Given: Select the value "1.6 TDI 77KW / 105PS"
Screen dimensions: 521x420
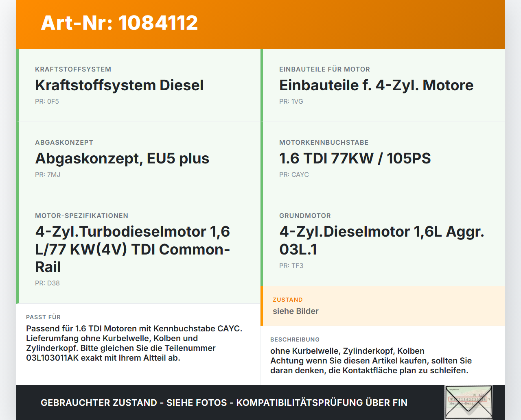Looking at the screenshot, I should [x=355, y=158].
